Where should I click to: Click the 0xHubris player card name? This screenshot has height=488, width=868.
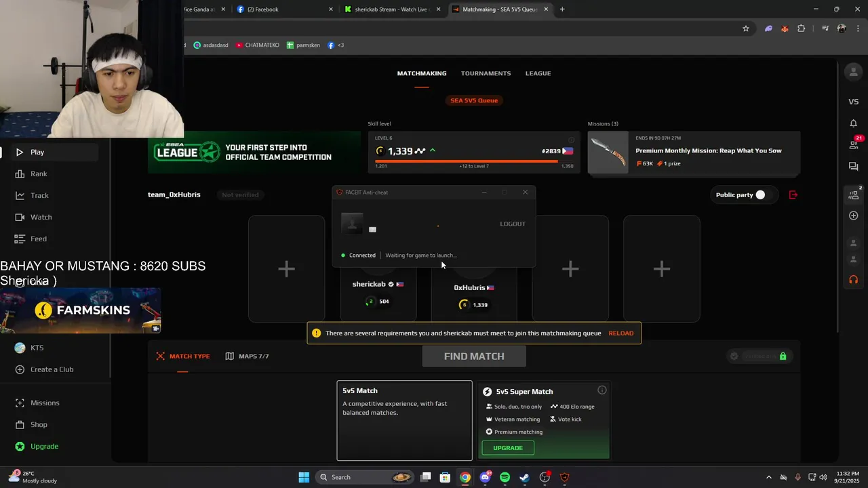tap(469, 288)
